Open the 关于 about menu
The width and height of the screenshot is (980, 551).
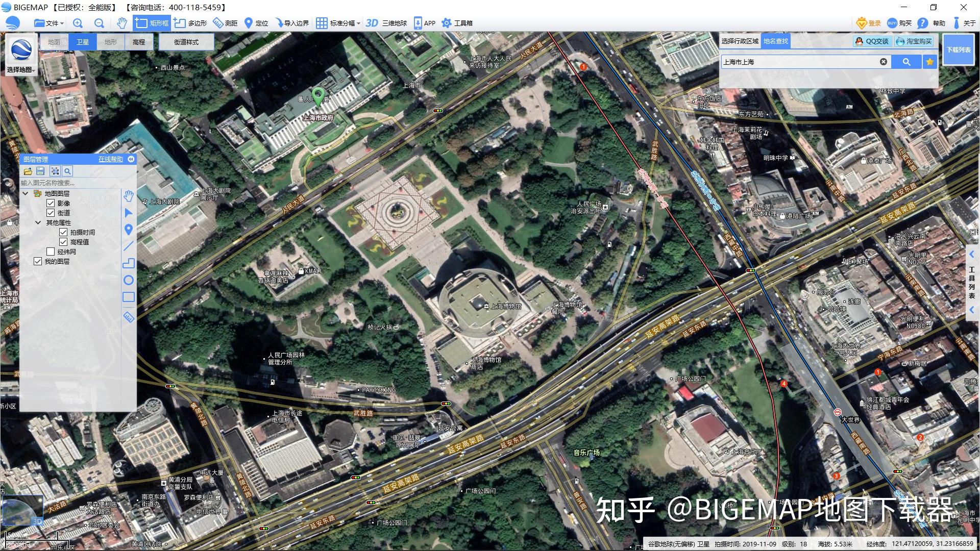click(x=963, y=23)
